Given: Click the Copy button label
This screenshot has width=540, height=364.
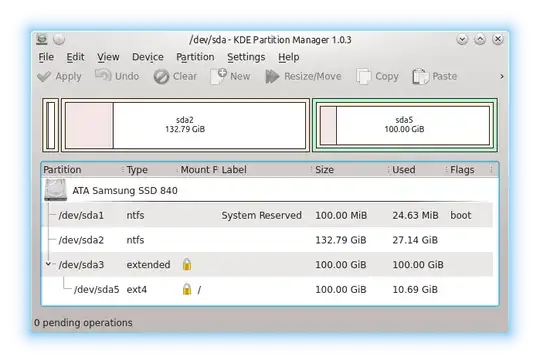Looking at the screenshot, I should [387, 76].
